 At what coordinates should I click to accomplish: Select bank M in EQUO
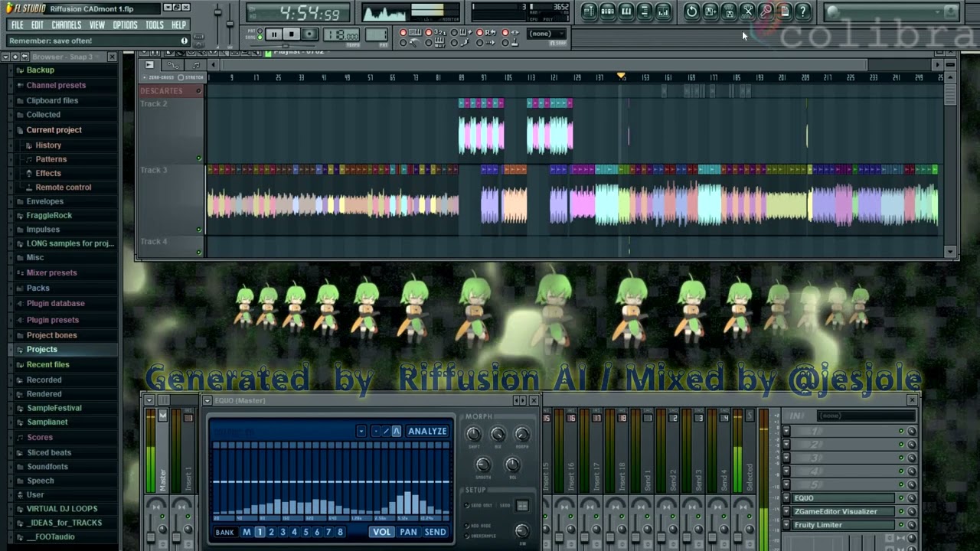coord(247,532)
